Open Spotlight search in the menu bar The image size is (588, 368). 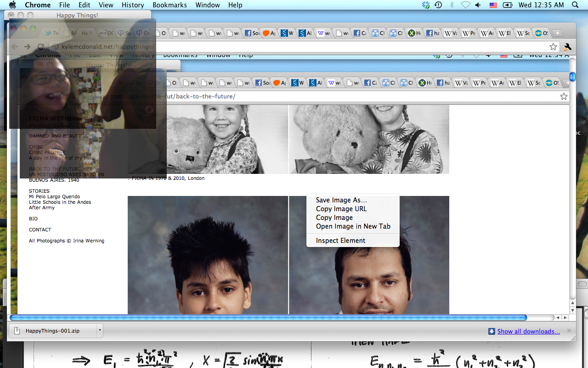[575, 5]
